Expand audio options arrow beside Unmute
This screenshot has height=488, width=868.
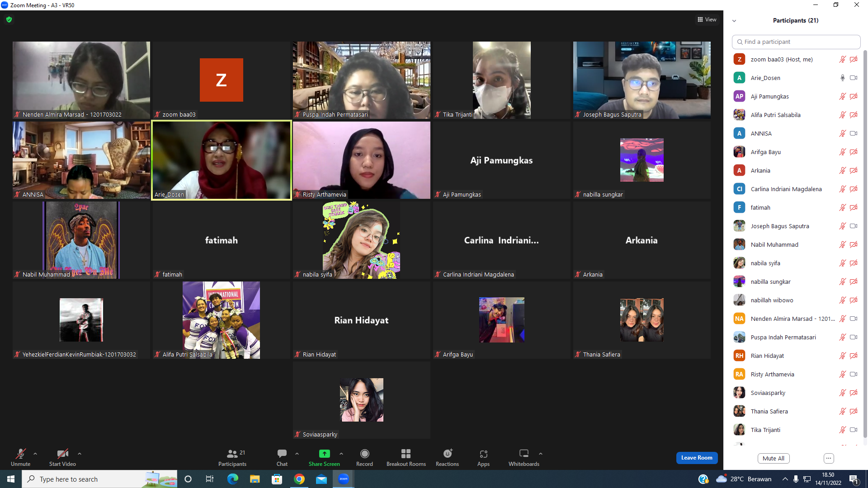tap(35, 454)
